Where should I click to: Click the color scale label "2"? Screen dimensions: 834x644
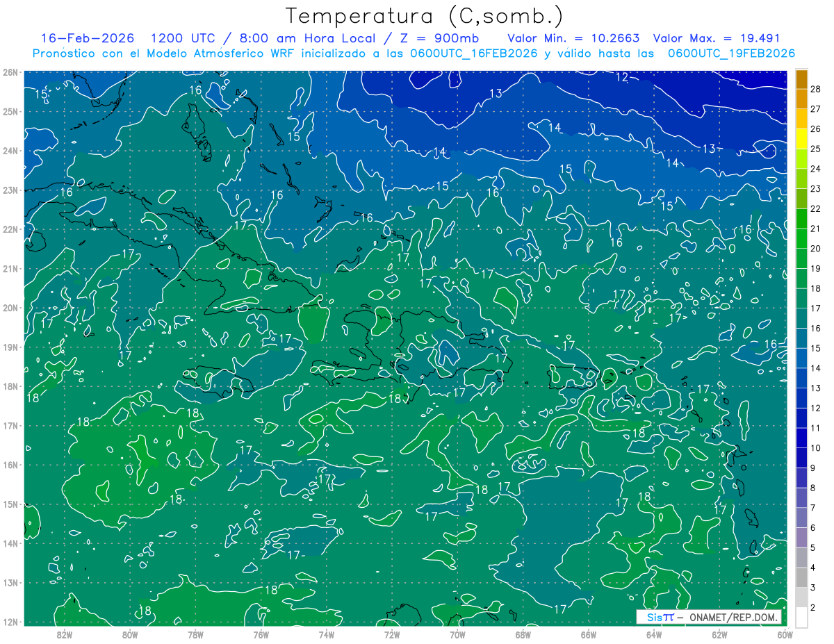(813, 607)
